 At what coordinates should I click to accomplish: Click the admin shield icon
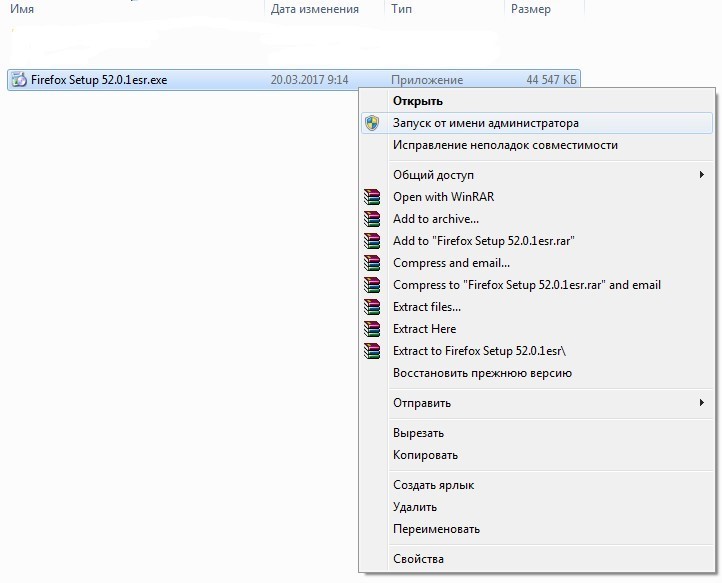coord(372,123)
